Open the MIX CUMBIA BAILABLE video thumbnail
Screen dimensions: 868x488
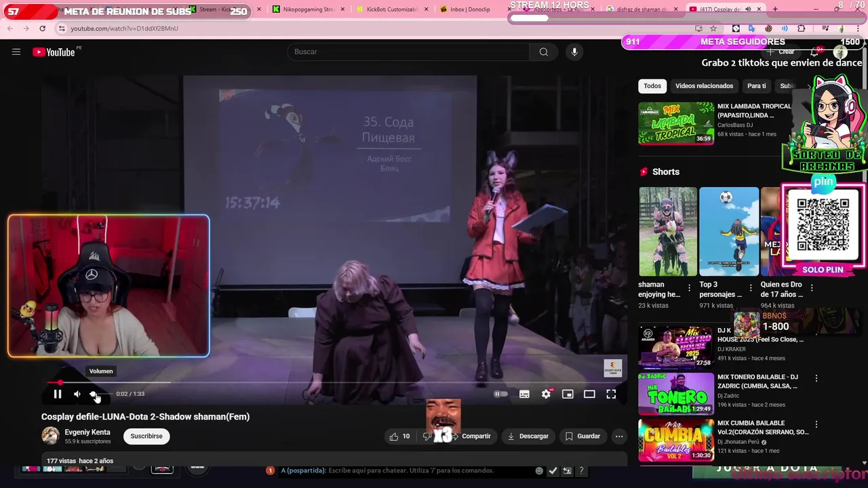[676, 441]
